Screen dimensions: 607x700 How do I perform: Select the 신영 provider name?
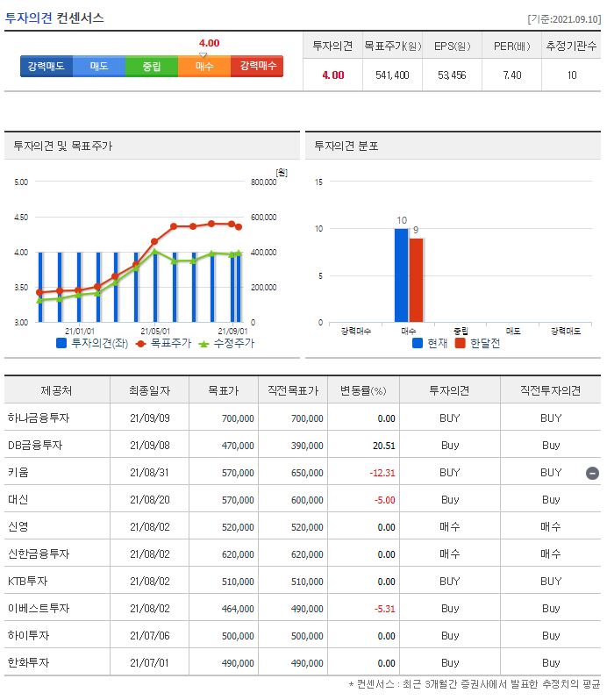point(18,527)
